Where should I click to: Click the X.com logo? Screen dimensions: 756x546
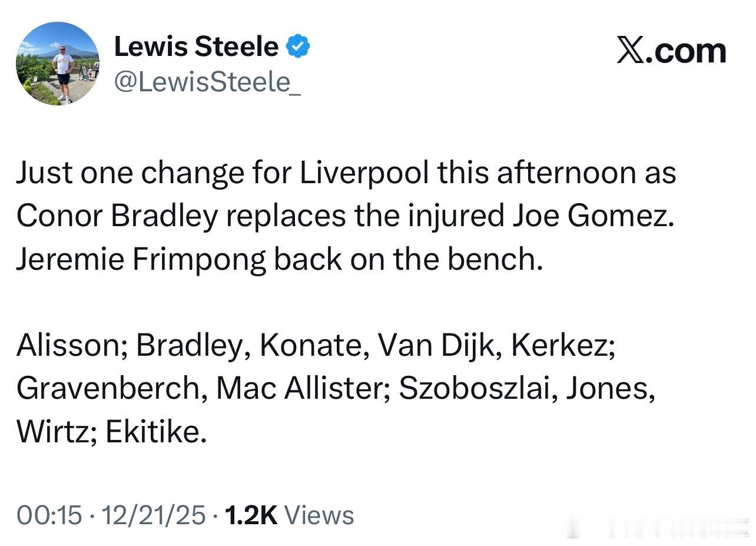pyautogui.click(x=671, y=51)
